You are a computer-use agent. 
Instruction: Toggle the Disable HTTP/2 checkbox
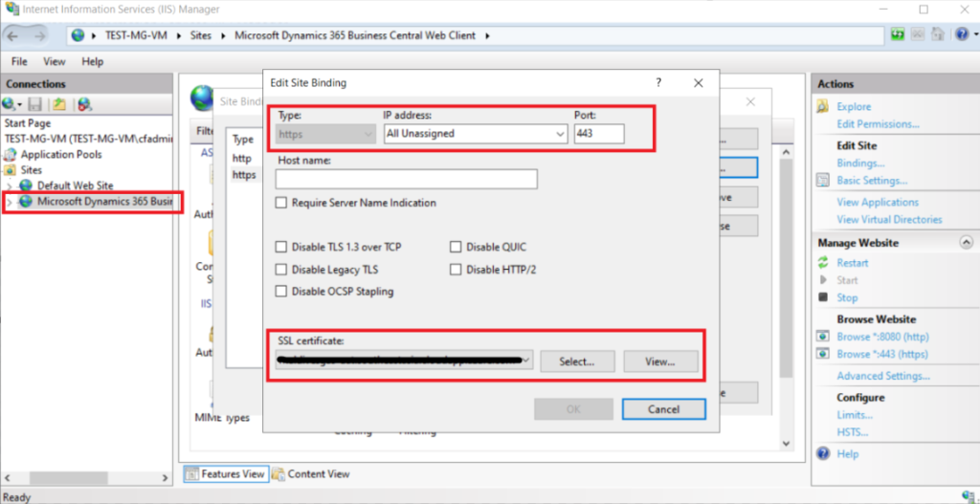(456, 270)
